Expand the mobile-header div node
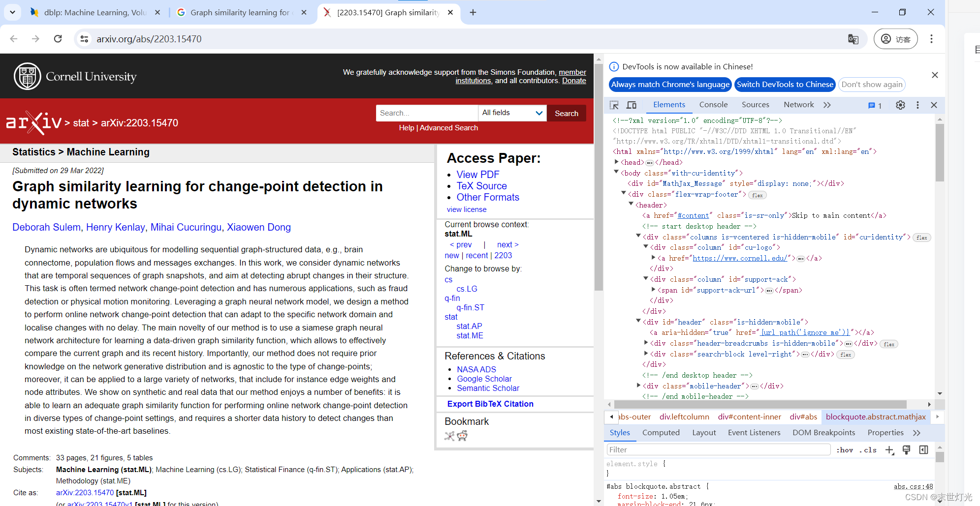Viewport: 980px width, 506px height. (638, 385)
